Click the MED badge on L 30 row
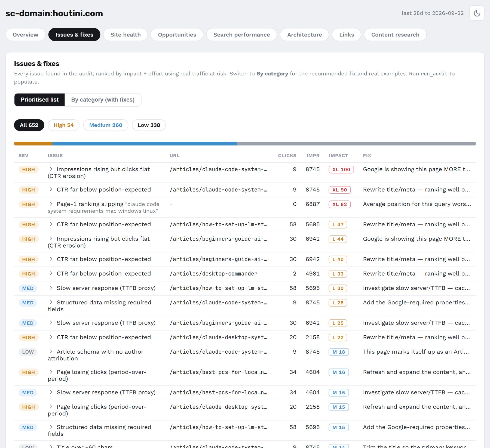Screen dimensions: 490x448 pos(28,288)
